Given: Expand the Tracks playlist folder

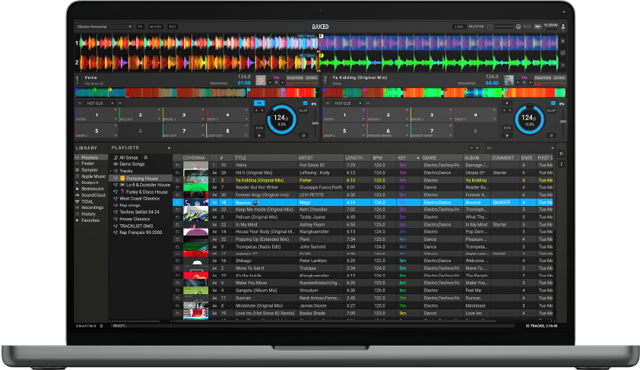Looking at the screenshot, I should [x=111, y=171].
